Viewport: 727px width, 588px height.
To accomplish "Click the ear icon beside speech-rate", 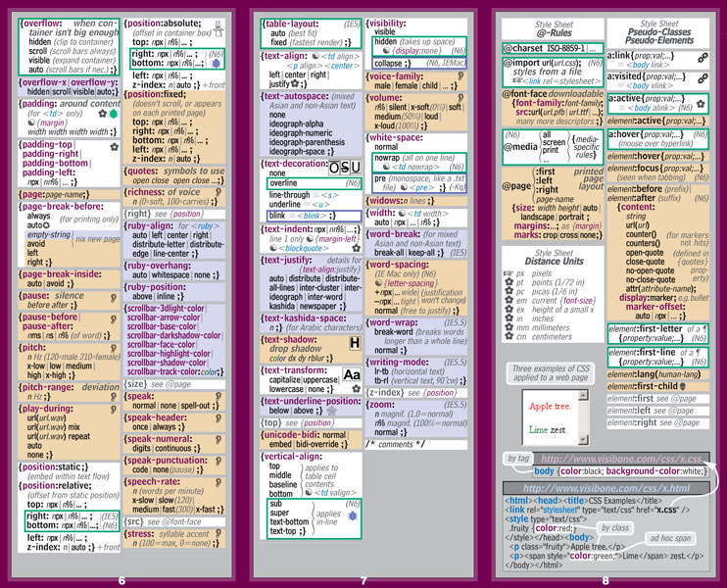I will click(x=218, y=482).
